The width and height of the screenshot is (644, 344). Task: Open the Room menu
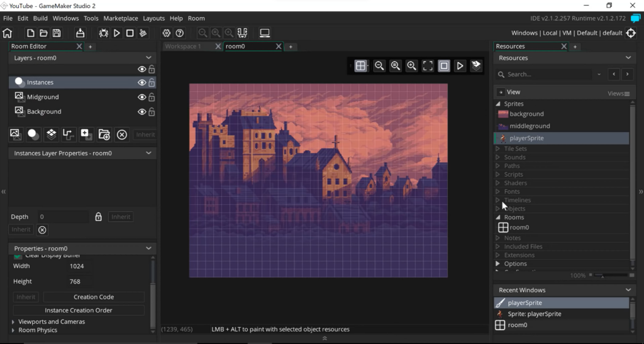196,18
